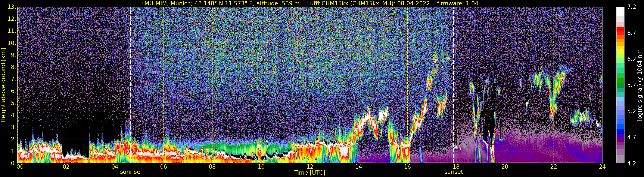Click the colorbar value '5.7'
Image resolution: width=644 pixels, height=177 pixels.
632,85
